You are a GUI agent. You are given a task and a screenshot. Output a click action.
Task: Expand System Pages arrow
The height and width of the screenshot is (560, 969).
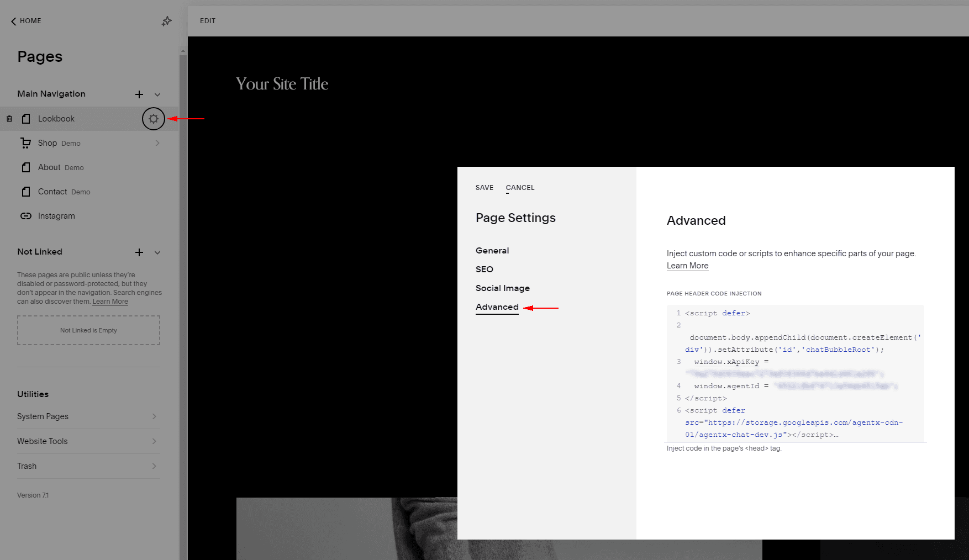[x=154, y=416]
